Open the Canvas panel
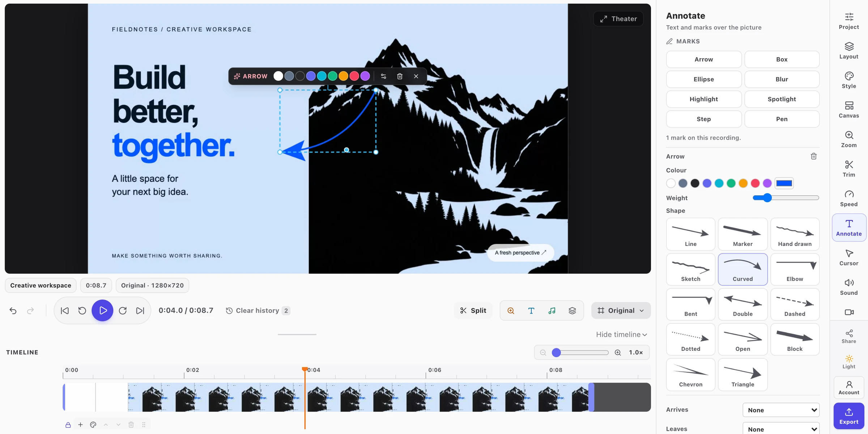 849,110
